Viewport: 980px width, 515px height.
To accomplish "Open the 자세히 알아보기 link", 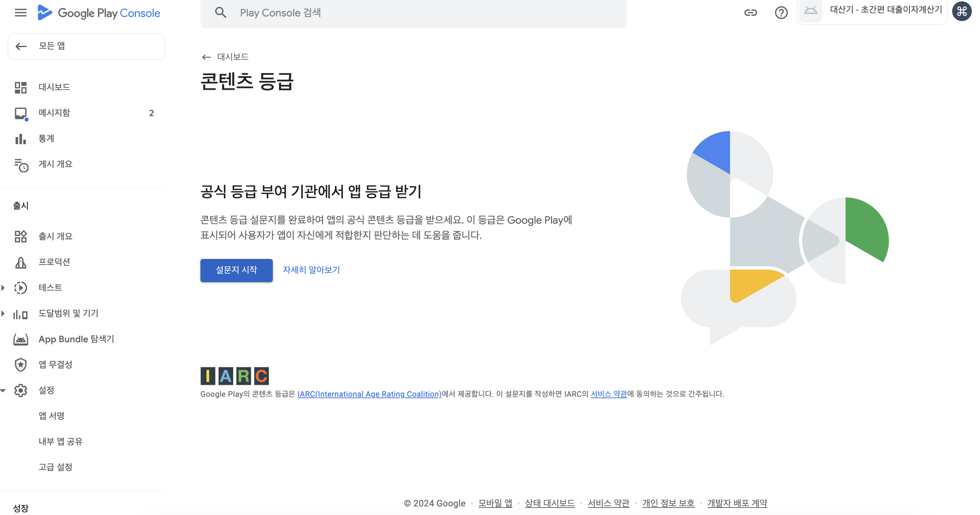I will point(311,270).
